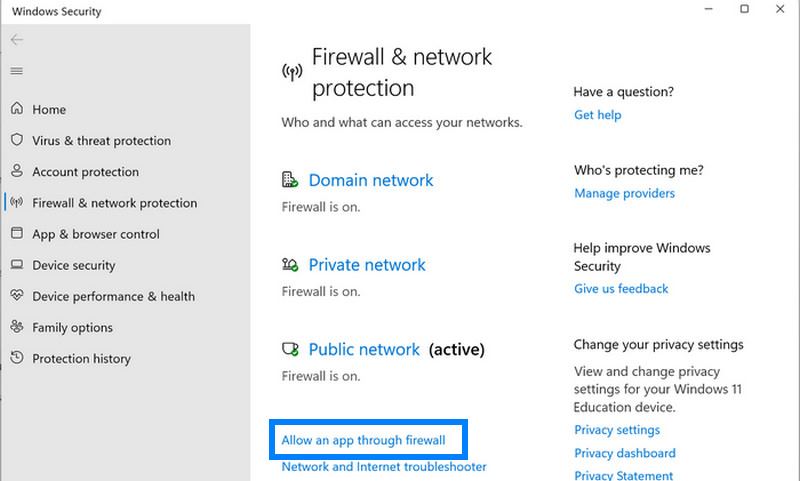This screenshot has height=481, width=800.
Task: Click the Home shield icon in sidebar
Action: [x=17, y=109]
